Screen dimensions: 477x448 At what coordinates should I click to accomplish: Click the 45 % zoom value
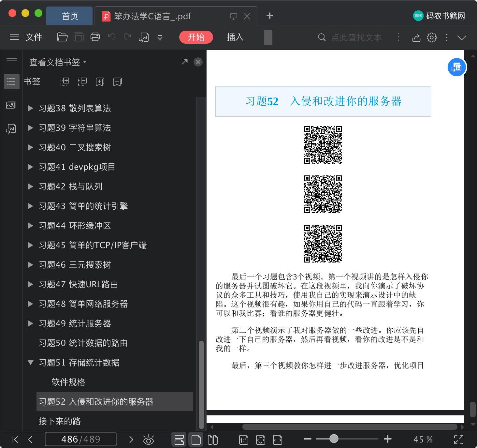423,440
